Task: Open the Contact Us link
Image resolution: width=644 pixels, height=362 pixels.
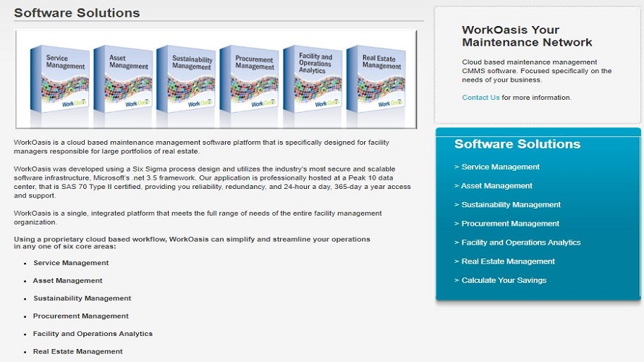Action: [480, 98]
